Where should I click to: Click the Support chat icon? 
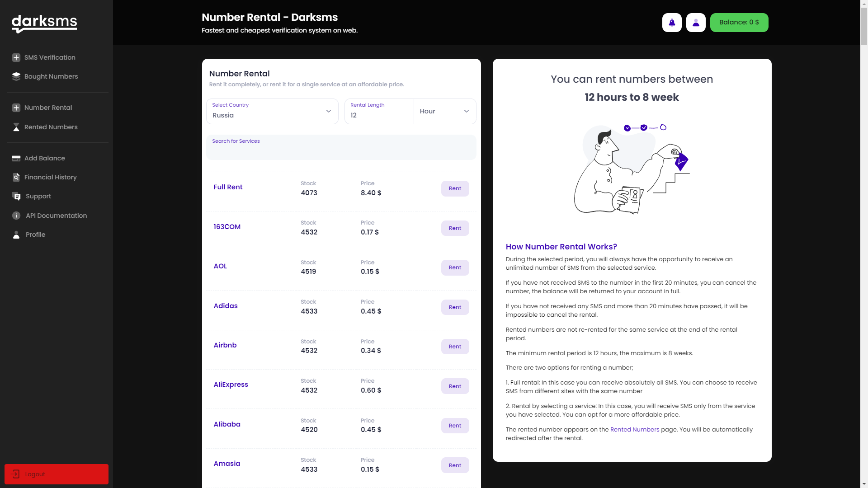tap(17, 196)
